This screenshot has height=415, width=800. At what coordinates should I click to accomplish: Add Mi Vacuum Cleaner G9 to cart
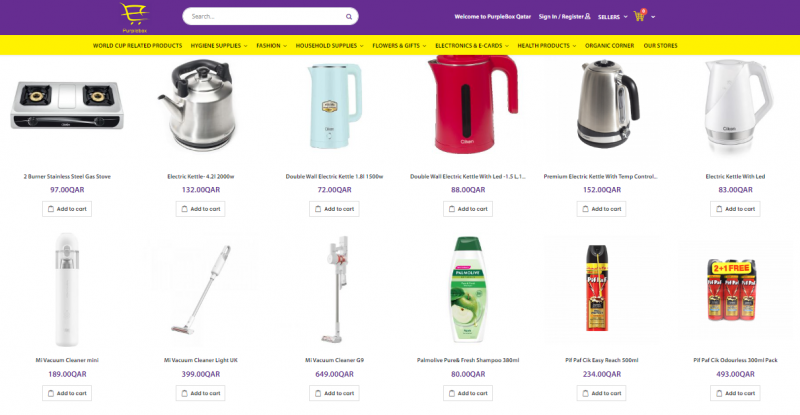click(x=334, y=393)
